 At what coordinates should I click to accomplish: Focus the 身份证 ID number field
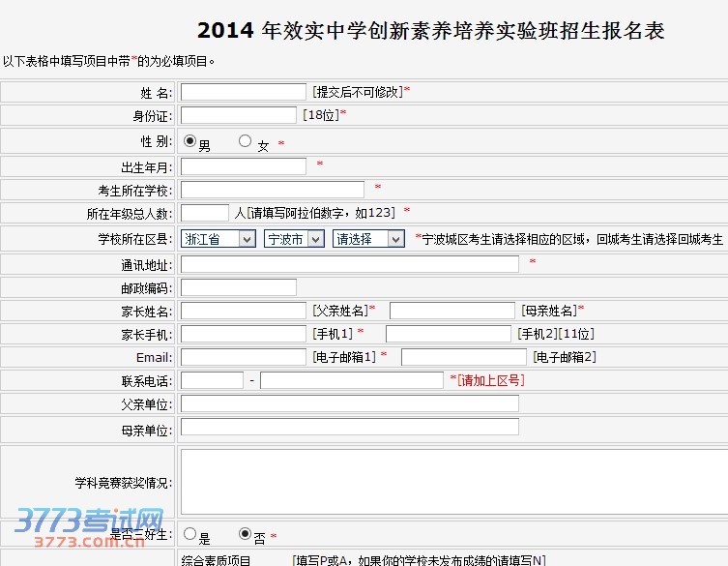click(238, 115)
